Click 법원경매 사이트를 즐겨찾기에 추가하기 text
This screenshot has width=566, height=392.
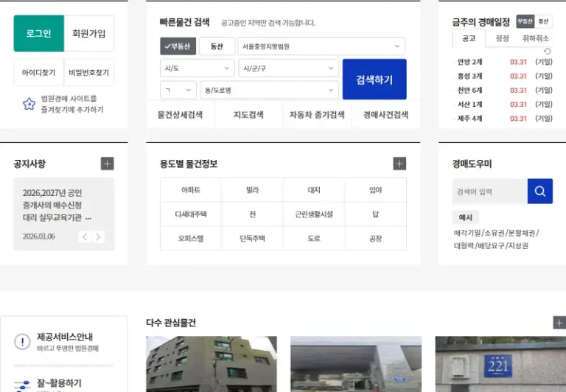pos(71,104)
